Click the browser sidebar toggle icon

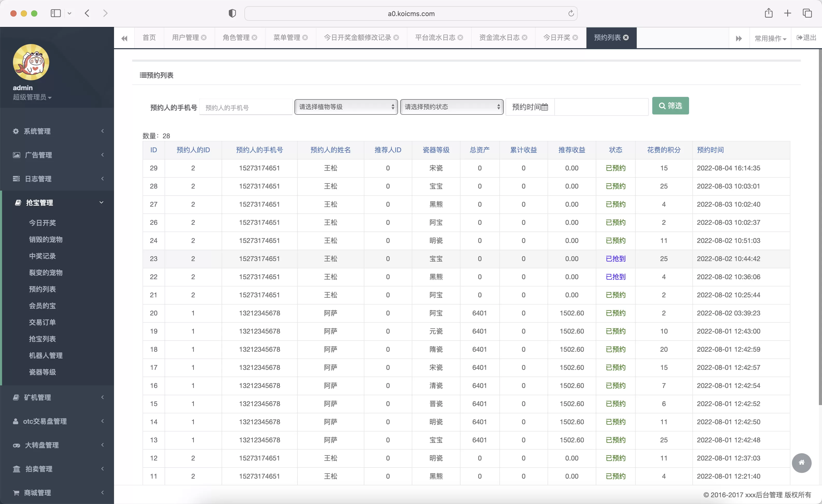point(56,13)
